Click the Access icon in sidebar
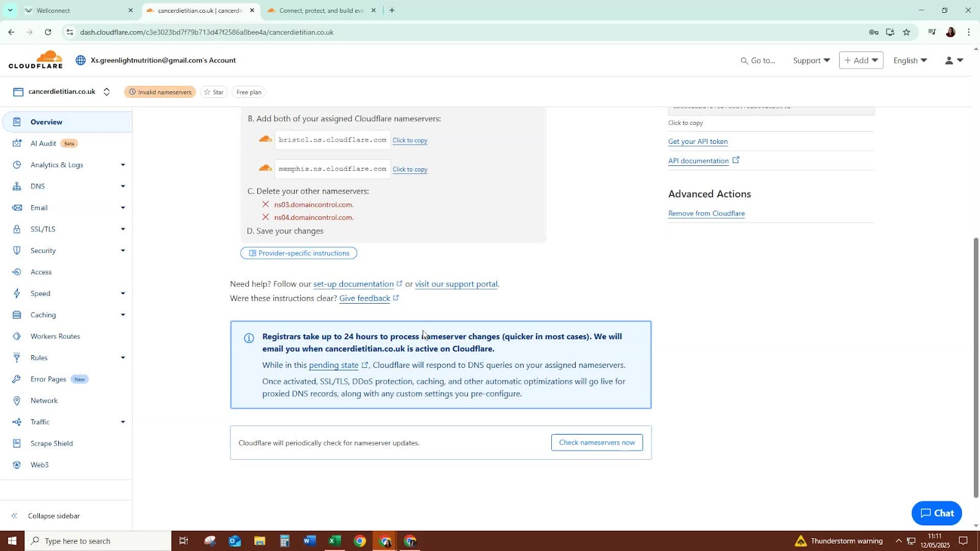 [17, 272]
